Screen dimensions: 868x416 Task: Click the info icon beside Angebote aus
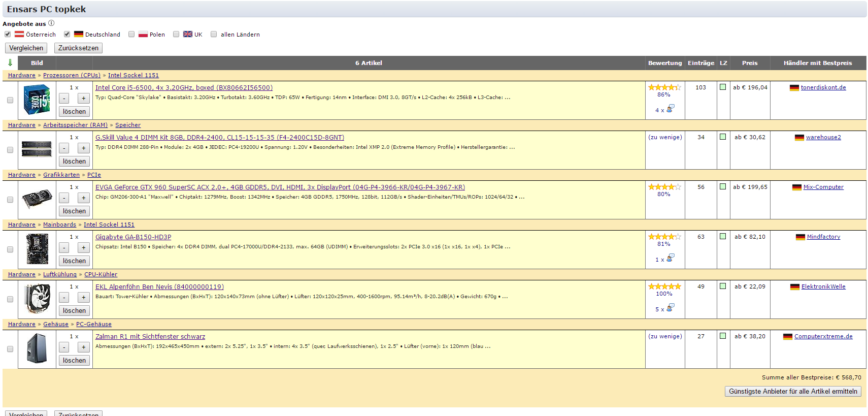(51, 23)
